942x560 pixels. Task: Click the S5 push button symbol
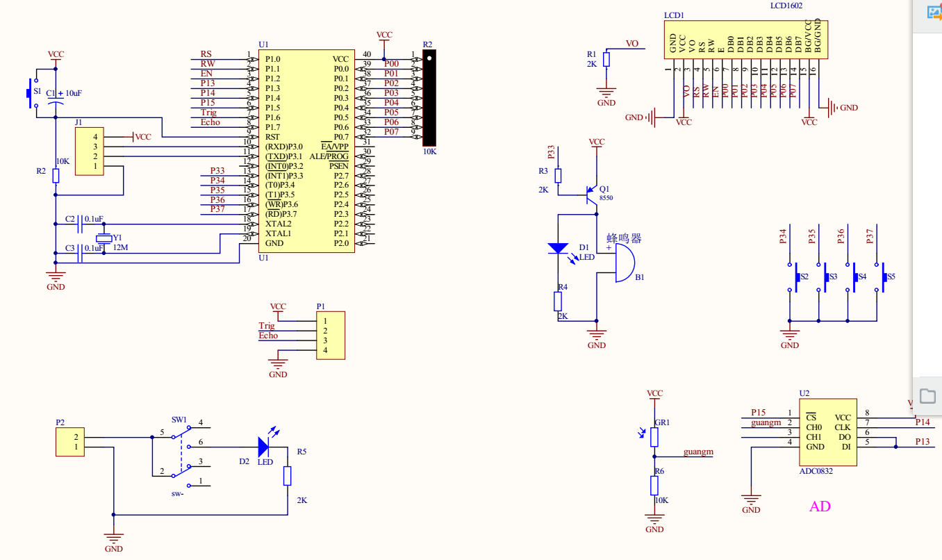[881, 277]
